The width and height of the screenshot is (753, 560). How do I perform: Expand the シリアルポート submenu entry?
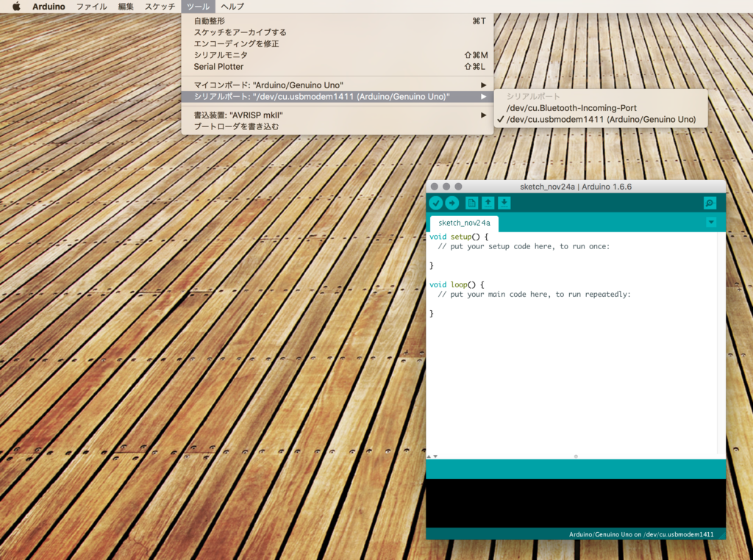(x=337, y=96)
